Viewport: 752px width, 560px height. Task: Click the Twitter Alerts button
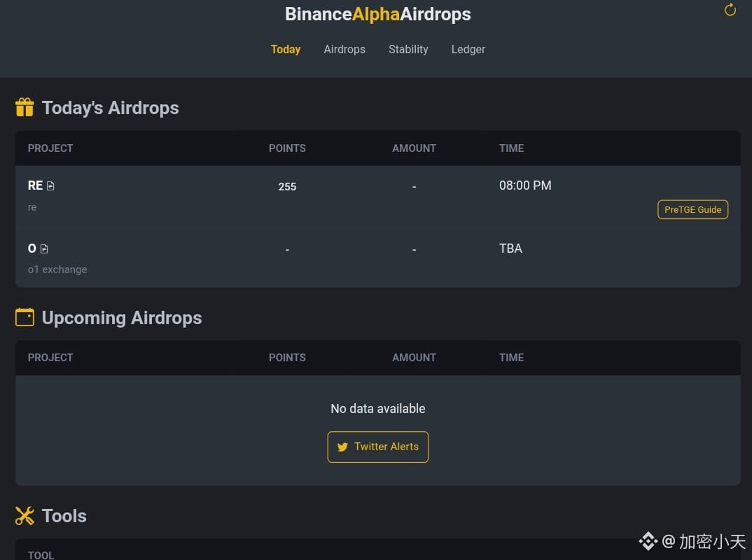click(x=378, y=447)
